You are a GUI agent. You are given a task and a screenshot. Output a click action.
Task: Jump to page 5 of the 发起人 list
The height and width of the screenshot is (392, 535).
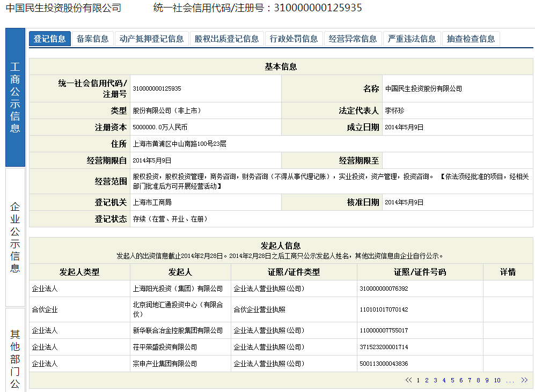(x=452, y=380)
